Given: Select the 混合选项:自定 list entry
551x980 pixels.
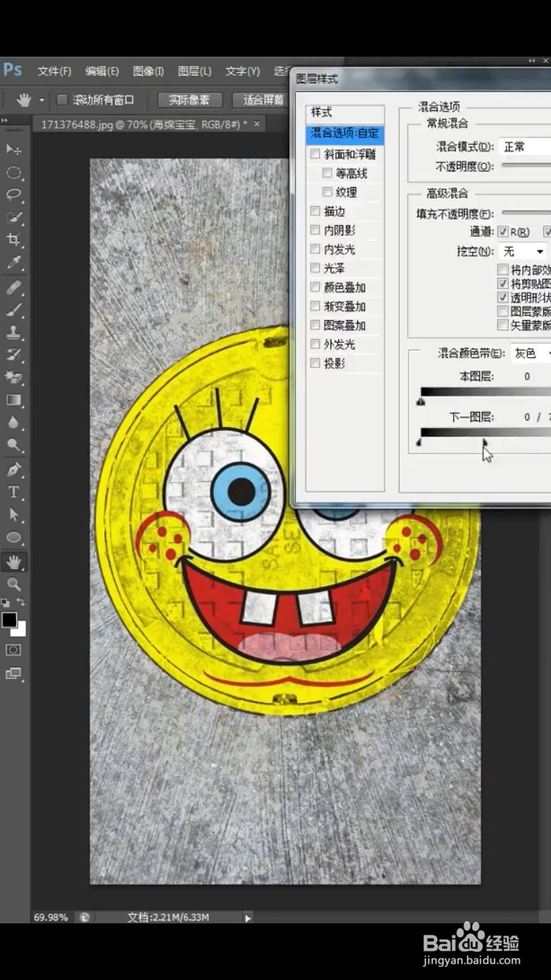Looking at the screenshot, I should pyautogui.click(x=345, y=134).
